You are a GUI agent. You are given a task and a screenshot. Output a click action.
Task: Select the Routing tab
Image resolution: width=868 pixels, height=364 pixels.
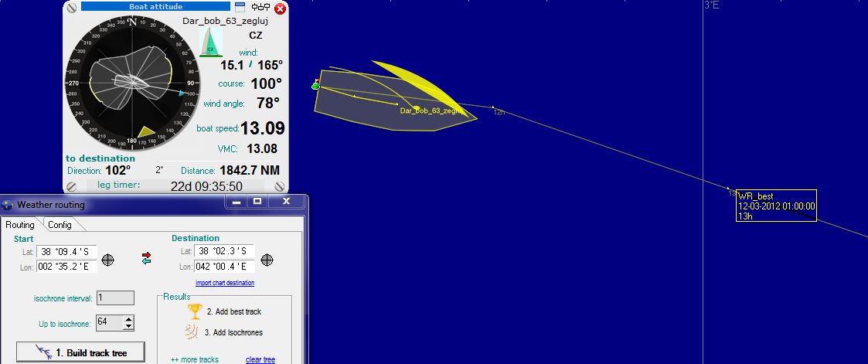[x=20, y=225]
